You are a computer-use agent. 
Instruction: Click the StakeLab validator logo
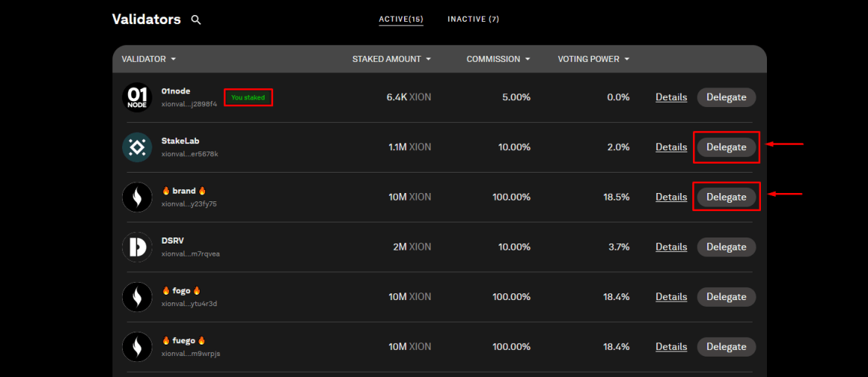click(x=136, y=147)
